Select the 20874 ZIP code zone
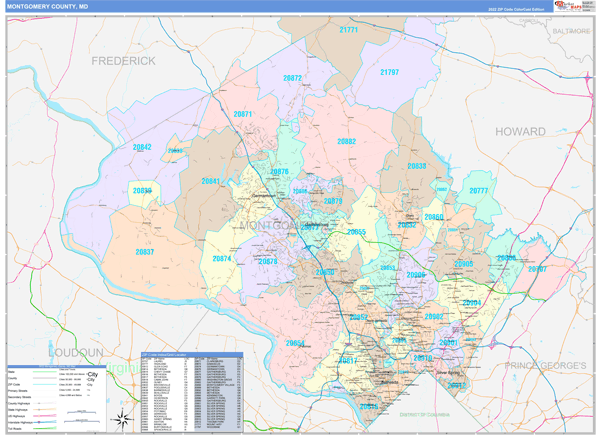 (221, 258)
